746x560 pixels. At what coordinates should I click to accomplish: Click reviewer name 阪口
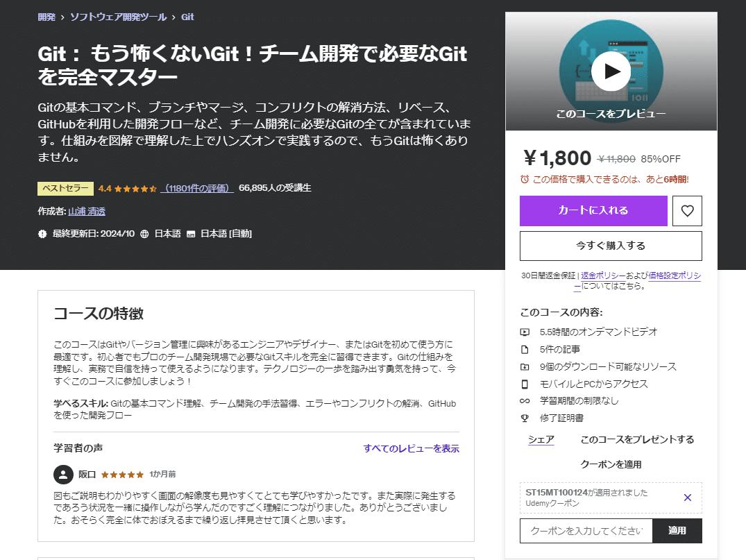[87, 475]
